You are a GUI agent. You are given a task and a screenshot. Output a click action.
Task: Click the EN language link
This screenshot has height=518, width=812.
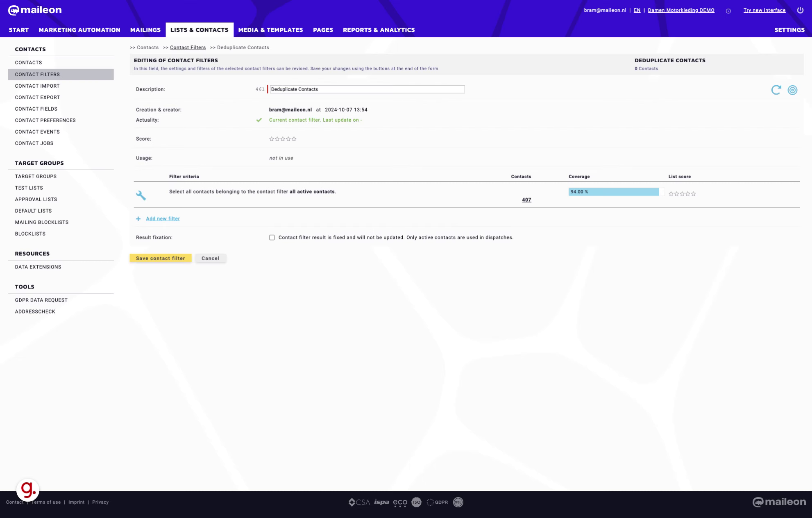(637, 10)
